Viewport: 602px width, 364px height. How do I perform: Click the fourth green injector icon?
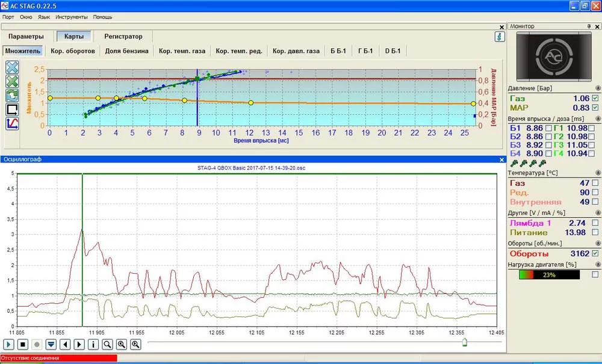pyautogui.click(x=542, y=164)
